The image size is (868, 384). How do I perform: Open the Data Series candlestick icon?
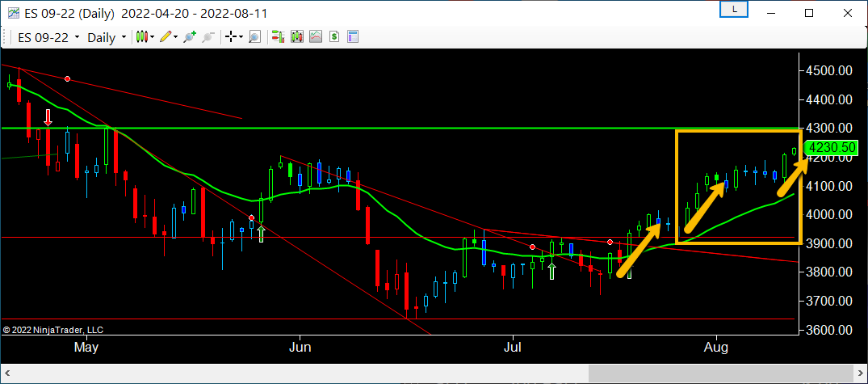point(296,37)
